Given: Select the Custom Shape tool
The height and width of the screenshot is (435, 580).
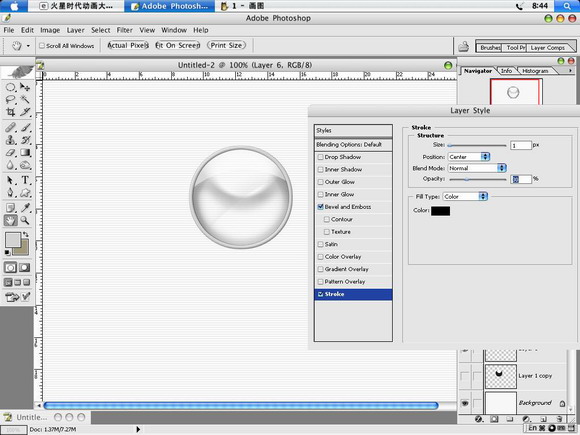Looking at the screenshot, I should point(25,192).
